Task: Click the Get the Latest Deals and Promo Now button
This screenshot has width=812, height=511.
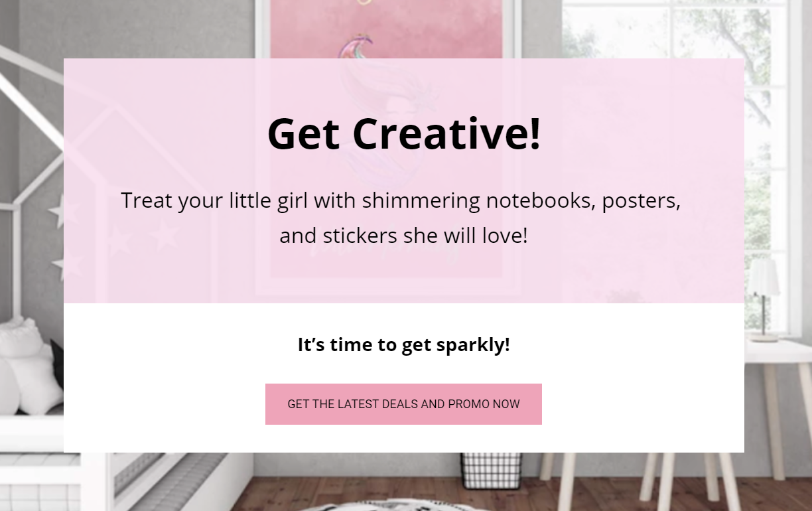Action: [x=403, y=404]
